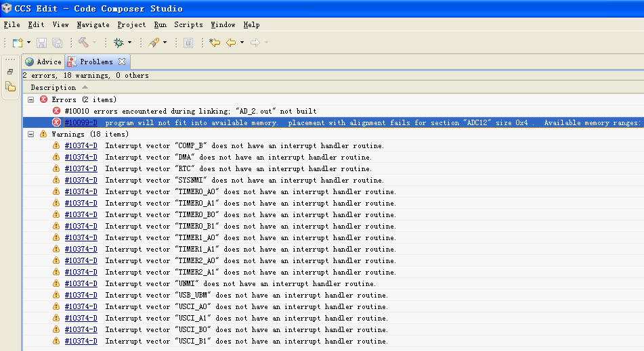Image resolution: width=644 pixels, height=351 pixels.
Task: Switch to the Advice tab
Action: pos(43,62)
